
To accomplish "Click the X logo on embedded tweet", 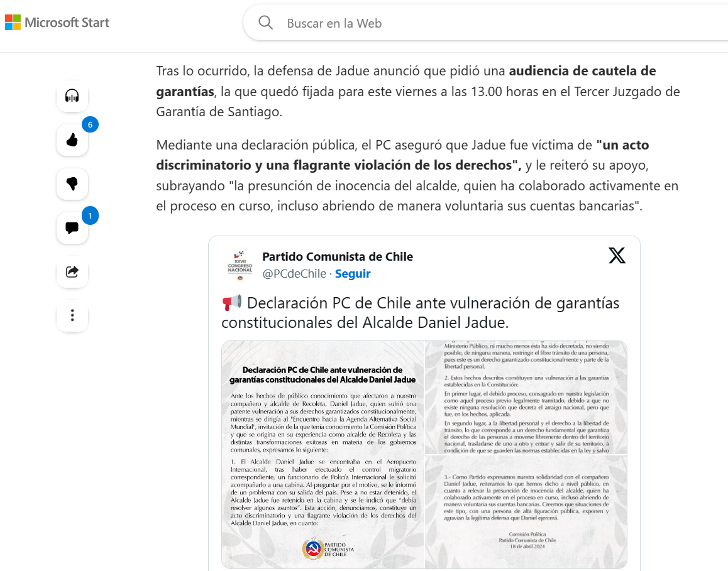I will pyautogui.click(x=617, y=256).
